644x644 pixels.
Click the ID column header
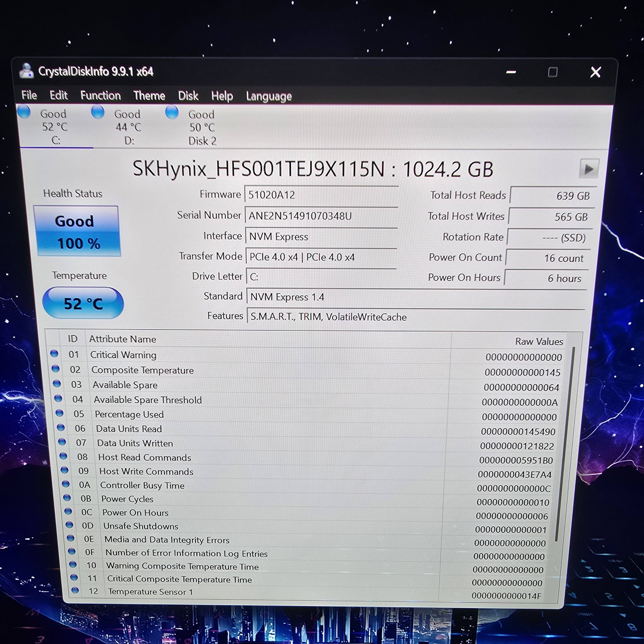pos(72,339)
